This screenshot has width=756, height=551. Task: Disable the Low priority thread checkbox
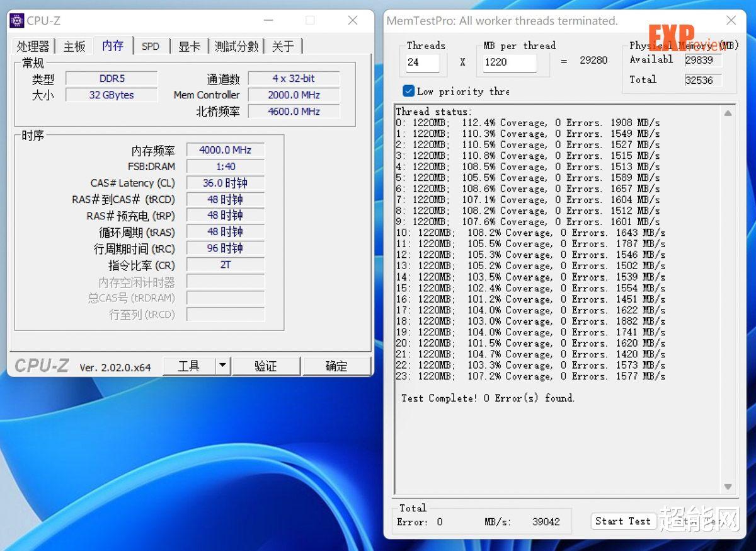(409, 91)
